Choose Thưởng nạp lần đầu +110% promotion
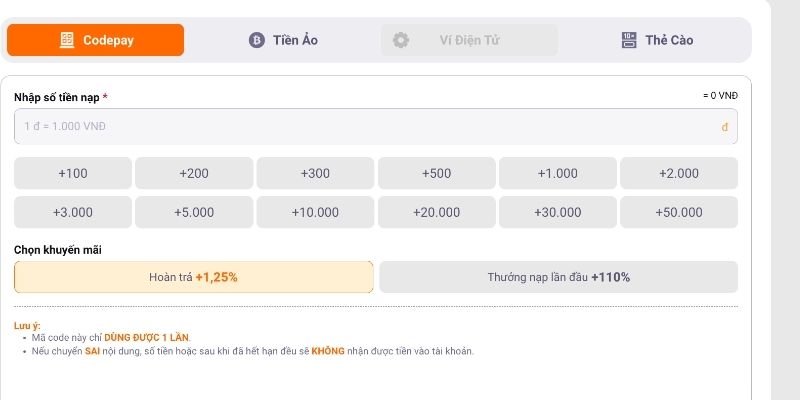 pyautogui.click(x=558, y=277)
